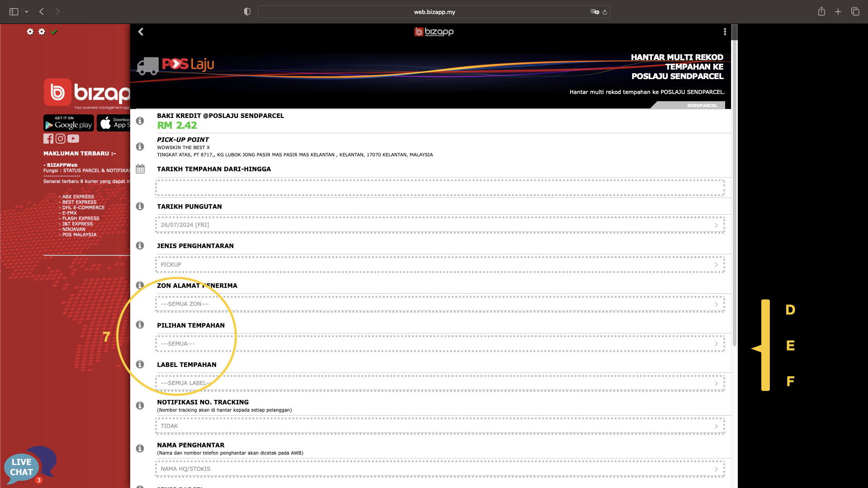The width and height of the screenshot is (868, 488).
Task: Click the second gear icon in sidebar
Action: click(x=42, y=32)
